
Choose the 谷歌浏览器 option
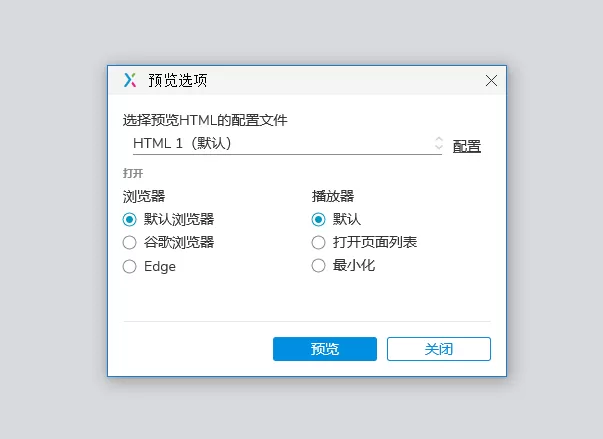[129, 243]
